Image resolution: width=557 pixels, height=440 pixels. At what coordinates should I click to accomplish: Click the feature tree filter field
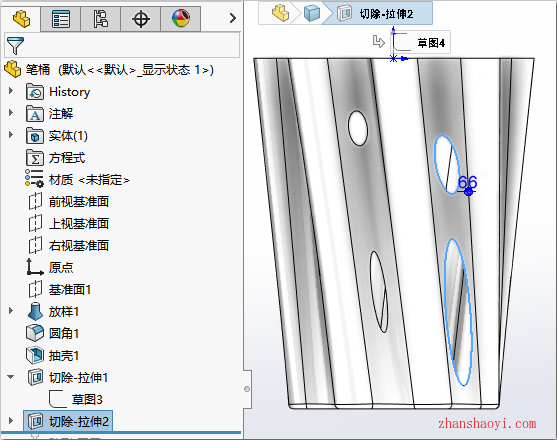coord(122,45)
